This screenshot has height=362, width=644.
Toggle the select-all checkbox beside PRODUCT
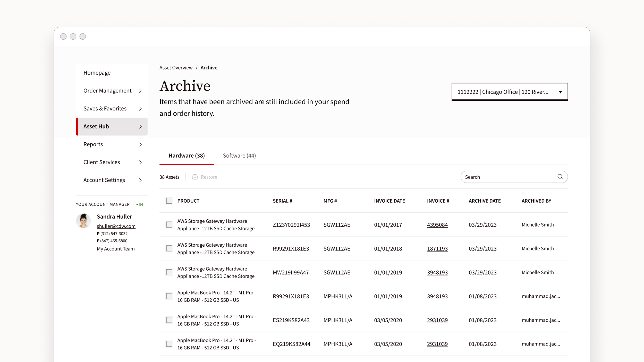click(x=169, y=201)
